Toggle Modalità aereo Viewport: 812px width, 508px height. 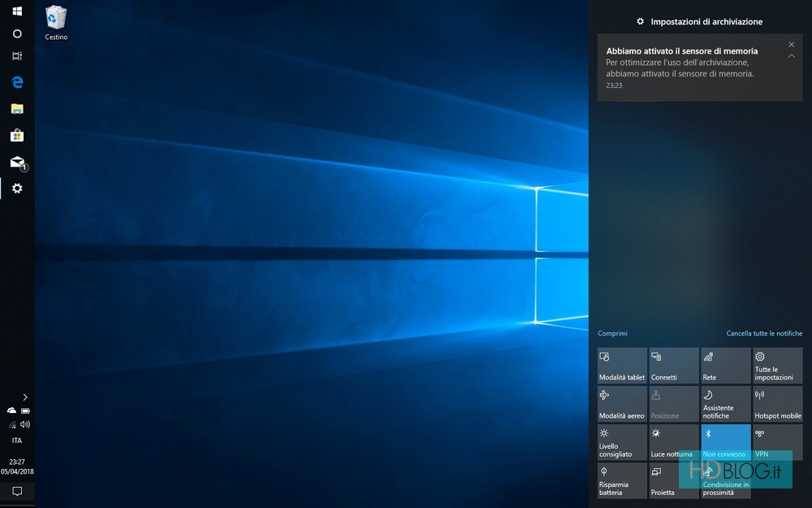coord(622,404)
